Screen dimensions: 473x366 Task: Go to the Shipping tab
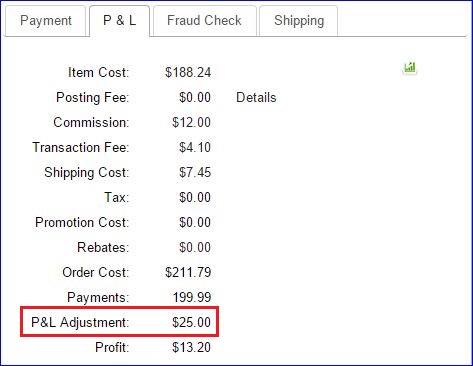(299, 21)
